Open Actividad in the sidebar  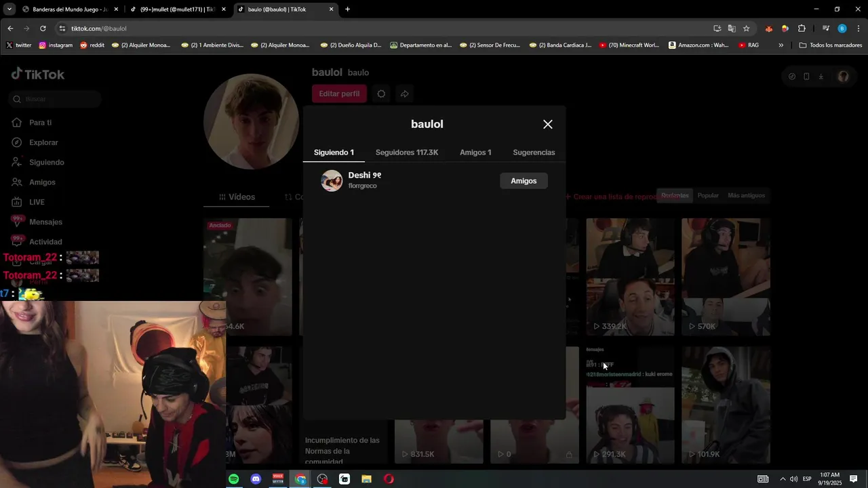coord(45,242)
